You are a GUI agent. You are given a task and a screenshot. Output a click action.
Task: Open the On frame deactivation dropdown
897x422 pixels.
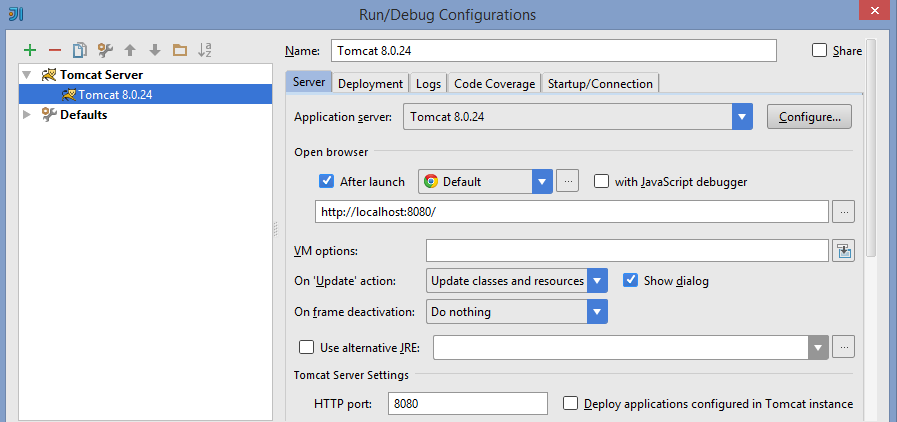(517, 312)
